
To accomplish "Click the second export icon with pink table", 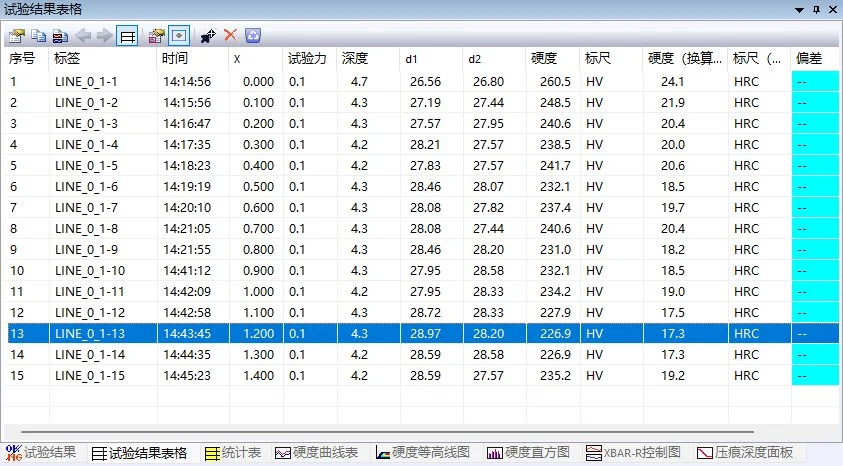I will (156, 36).
